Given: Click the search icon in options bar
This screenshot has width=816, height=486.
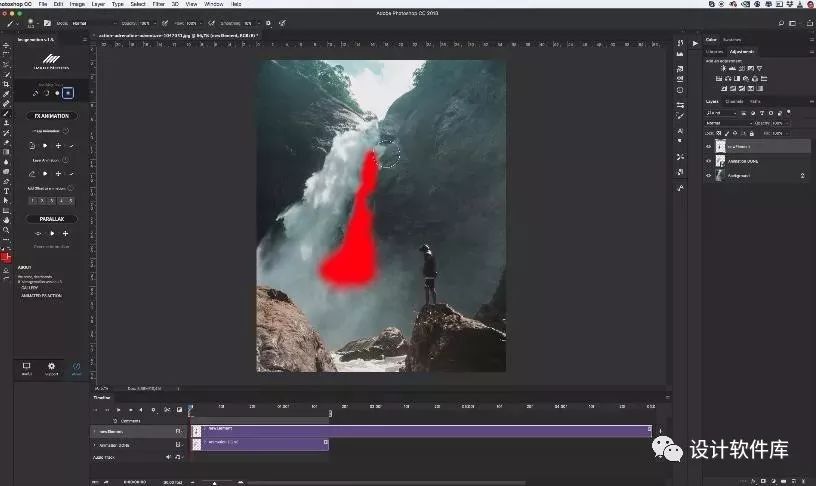Looking at the screenshot, I should 781,23.
